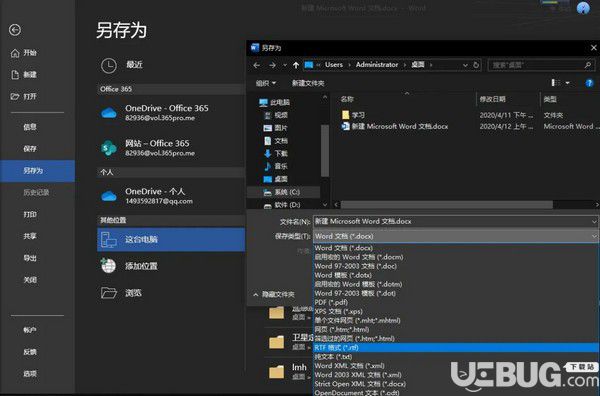The height and width of the screenshot is (396, 600).
Task: Expand the view options dropdown arrow
Action: (x=567, y=83)
